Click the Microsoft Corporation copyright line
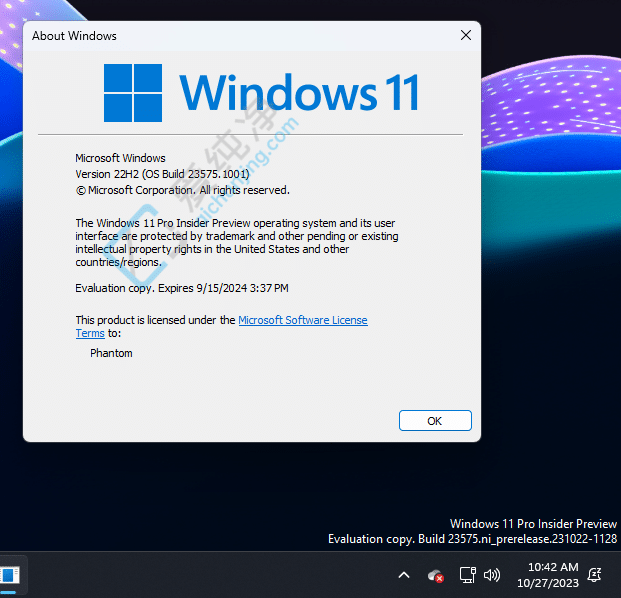621x598 pixels. pos(183,190)
